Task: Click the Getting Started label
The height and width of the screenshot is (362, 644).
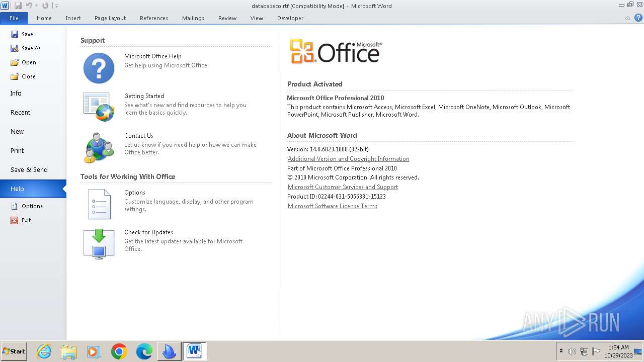Action: click(144, 96)
